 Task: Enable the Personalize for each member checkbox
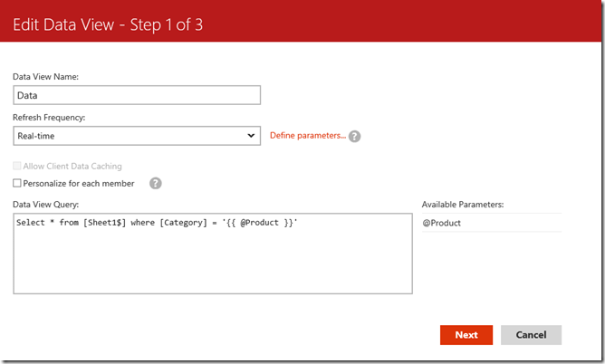(x=17, y=184)
